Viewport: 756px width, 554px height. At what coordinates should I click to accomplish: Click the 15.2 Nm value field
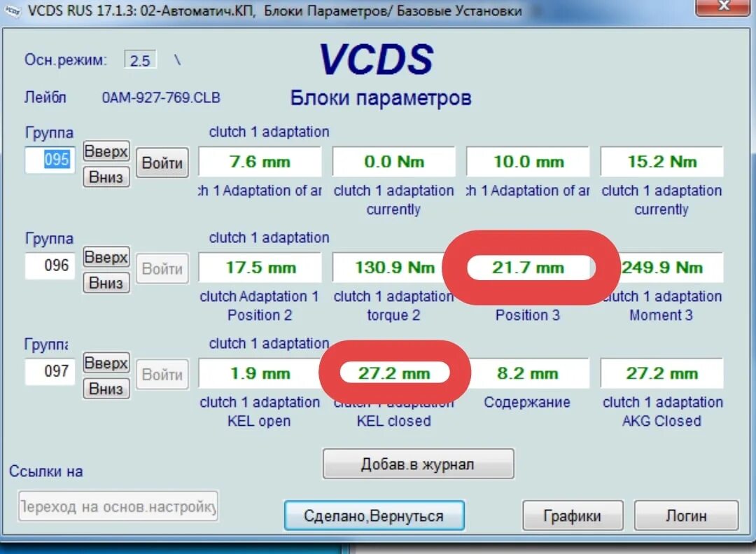coord(662,162)
